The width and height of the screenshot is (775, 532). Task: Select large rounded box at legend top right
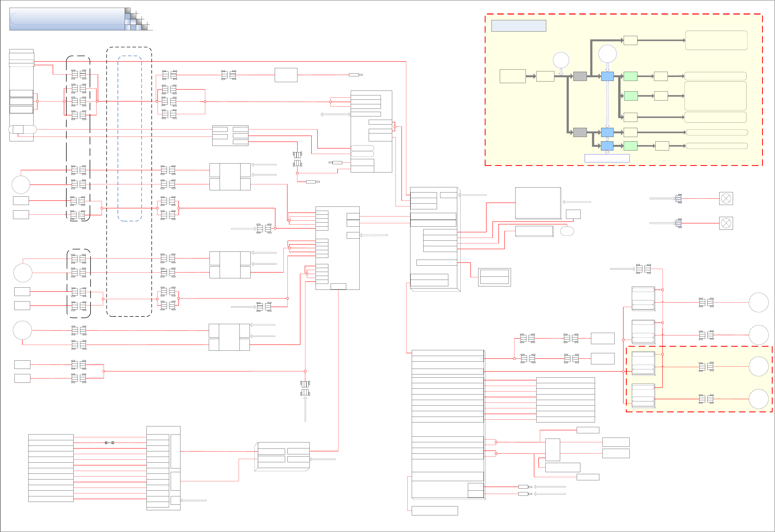(x=716, y=40)
